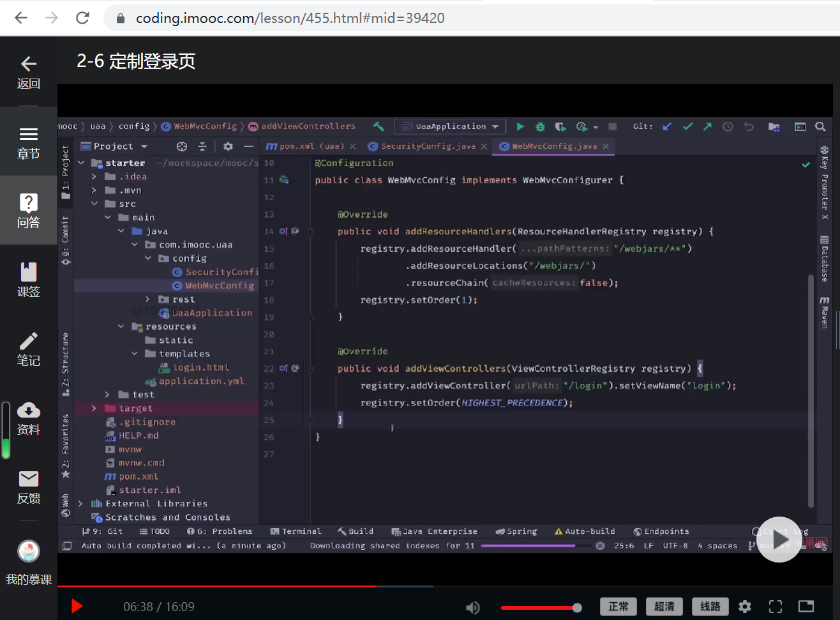Screen dimensions: 840x620
Task: Open the 超清 quality selector
Action: 664,607
